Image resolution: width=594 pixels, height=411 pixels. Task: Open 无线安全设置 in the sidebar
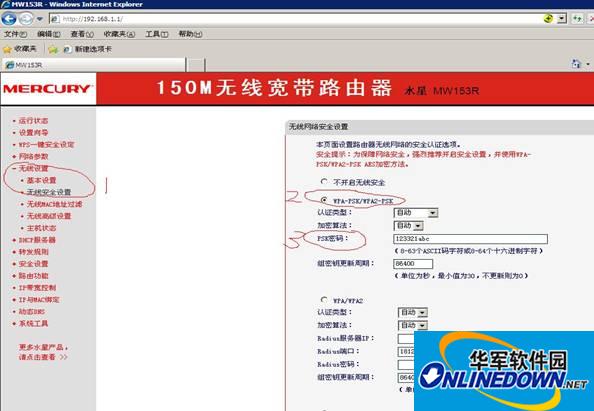49,192
